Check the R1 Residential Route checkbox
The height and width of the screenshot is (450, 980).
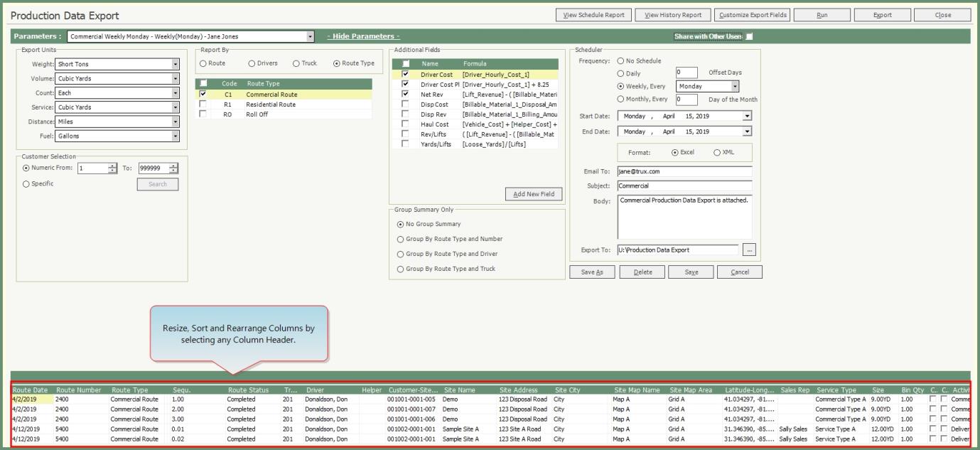tap(203, 104)
